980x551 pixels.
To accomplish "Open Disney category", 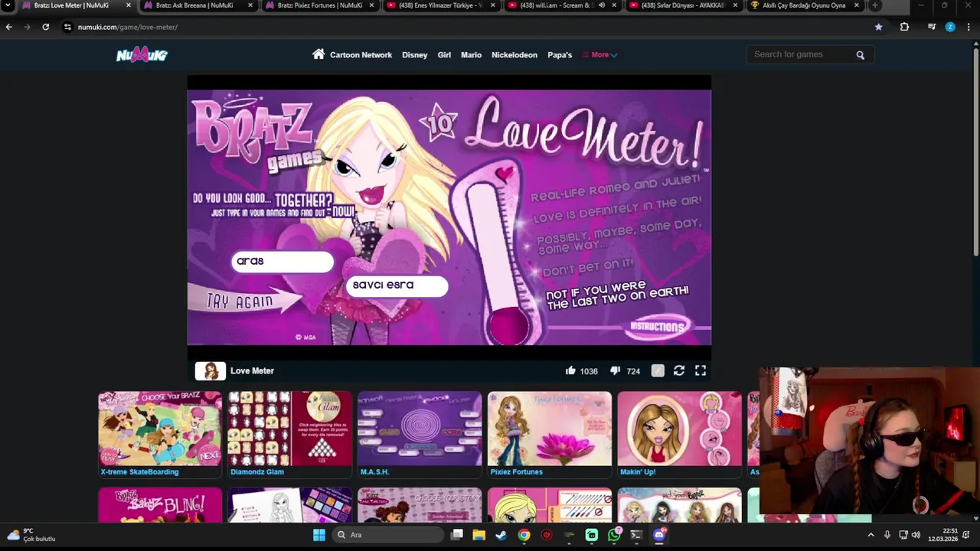I will click(414, 55).
